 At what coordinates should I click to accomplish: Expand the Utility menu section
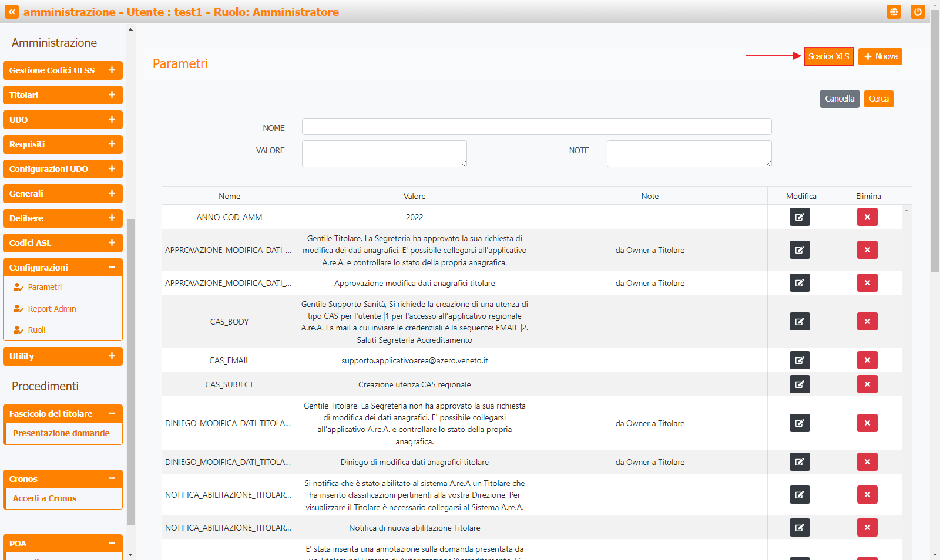pos(63,356)
